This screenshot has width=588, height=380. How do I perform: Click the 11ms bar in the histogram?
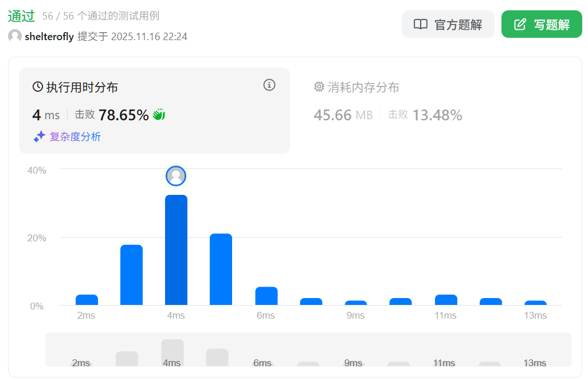pos(446,300)
